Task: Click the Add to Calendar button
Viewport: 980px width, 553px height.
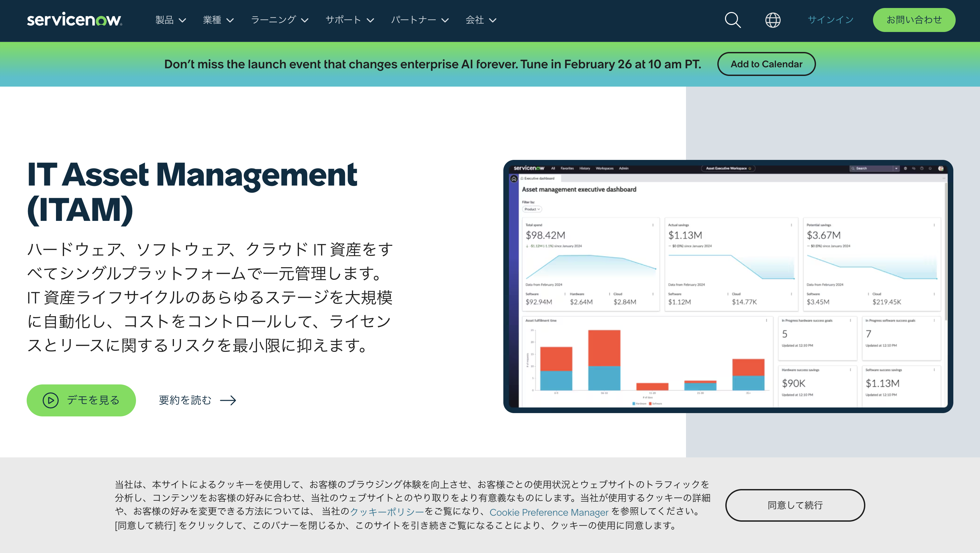Action: 767,64
